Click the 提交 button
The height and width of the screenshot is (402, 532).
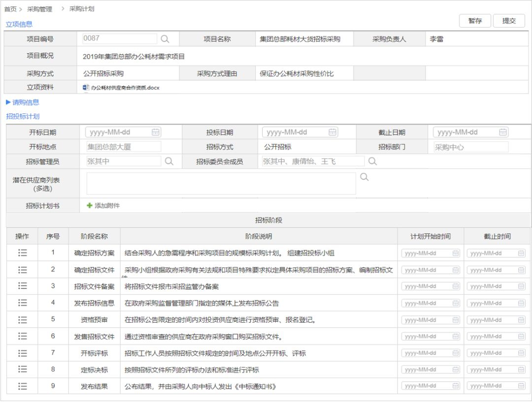(509, 21)
